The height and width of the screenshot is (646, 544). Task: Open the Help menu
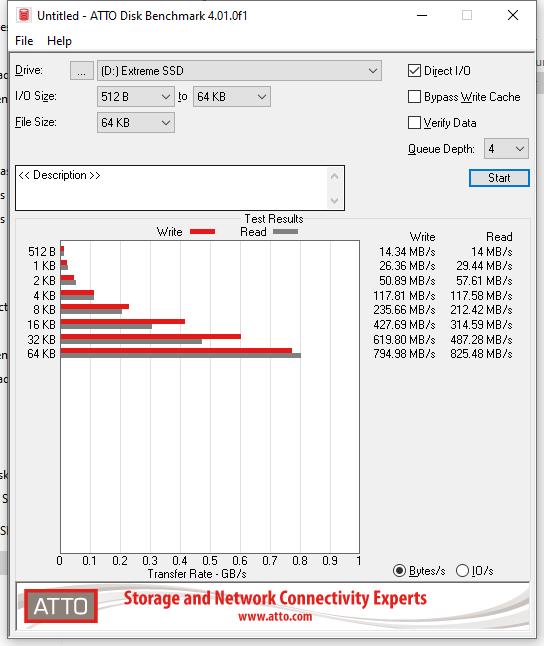pos(59,41)
